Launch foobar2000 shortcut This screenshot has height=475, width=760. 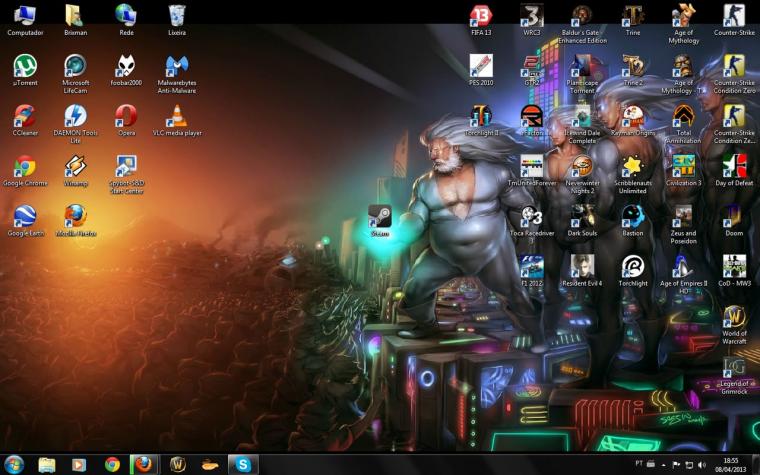click(126, 70)
